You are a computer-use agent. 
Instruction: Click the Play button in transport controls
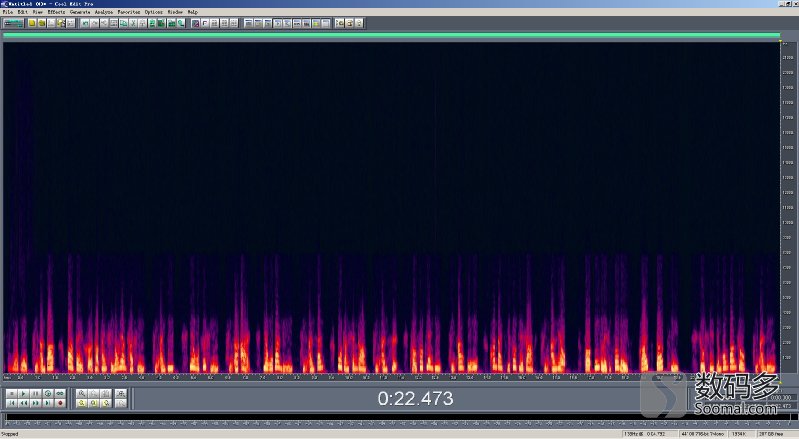point(23,394)
